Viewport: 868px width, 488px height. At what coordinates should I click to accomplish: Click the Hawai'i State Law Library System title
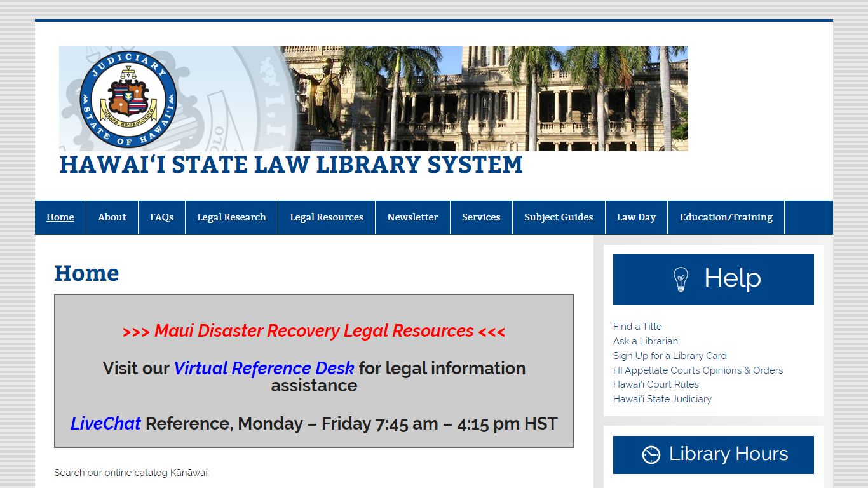291,165
